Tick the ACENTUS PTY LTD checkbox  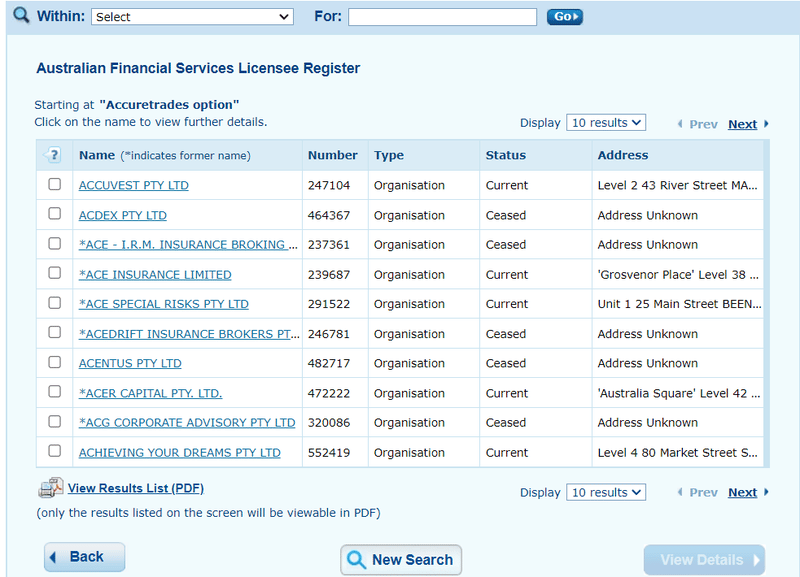tap(55, 362)
